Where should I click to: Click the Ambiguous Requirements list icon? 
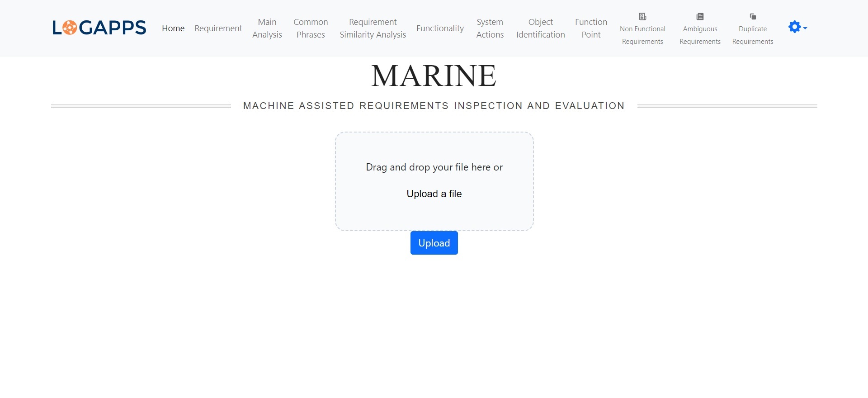coord(700,17)
